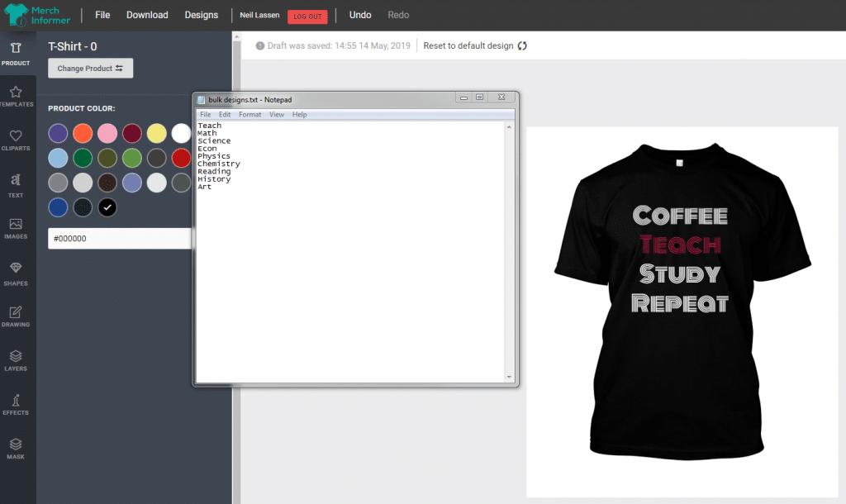Pick the periwinkle product color
The height and width of the screenshot is (504, 846).
[x=131, y=183]
